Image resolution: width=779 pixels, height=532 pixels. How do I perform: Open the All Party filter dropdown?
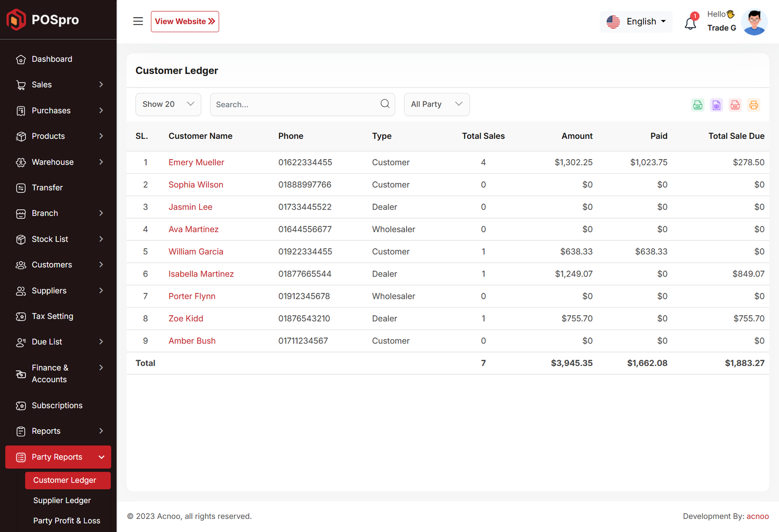pyautogui.click(x=436, y=105)
